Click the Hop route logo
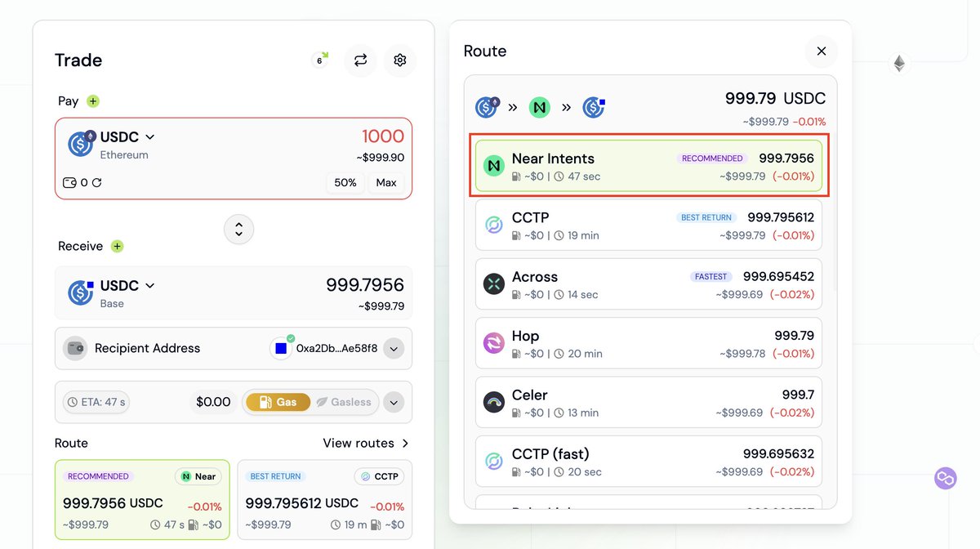980x549 pixels. (x=493, y=343)
